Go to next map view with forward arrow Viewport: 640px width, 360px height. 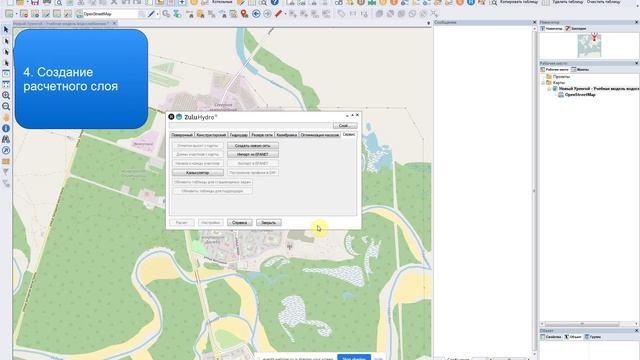pyautogui.click(x=267, y=14)
